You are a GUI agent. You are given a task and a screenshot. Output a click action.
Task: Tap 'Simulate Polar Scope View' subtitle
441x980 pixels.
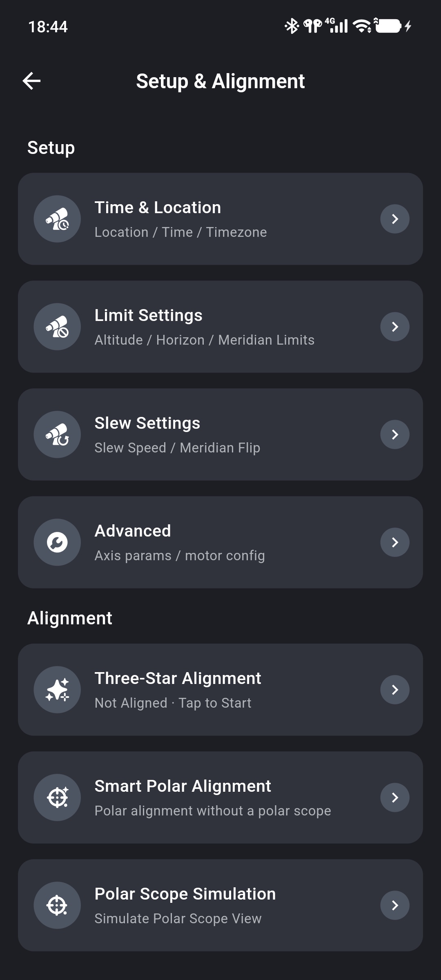point(178,919)
